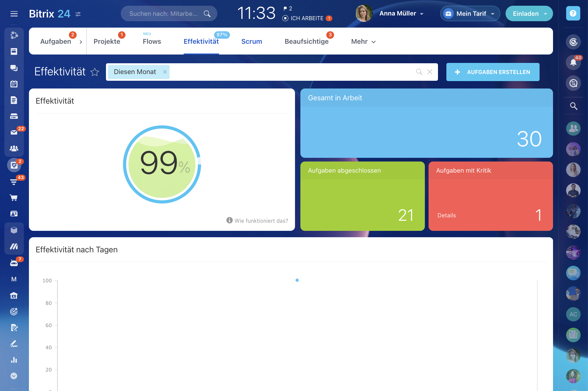Open the Projekte tab
Viewport: 588px width, 391px height.
[x=107, y=42]
